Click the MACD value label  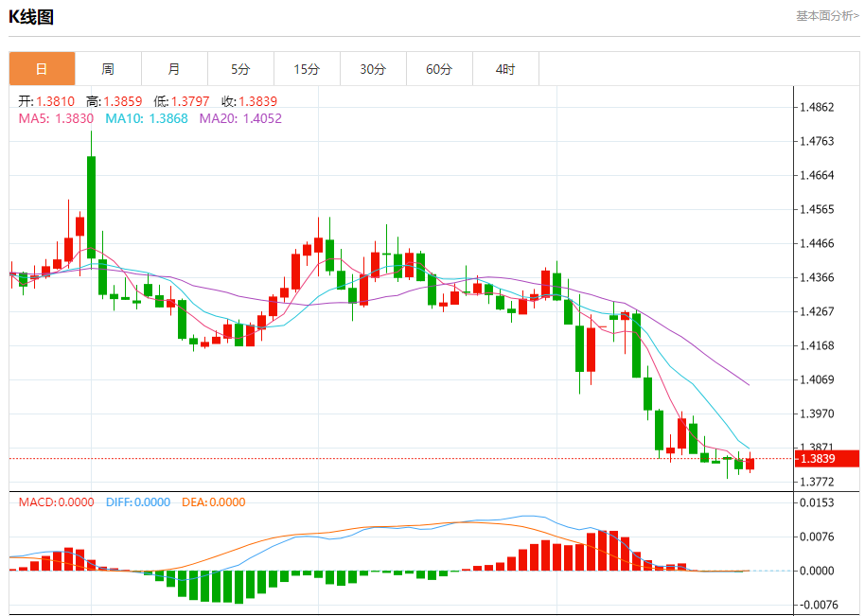pyautogui.click(x=56, y=502)
